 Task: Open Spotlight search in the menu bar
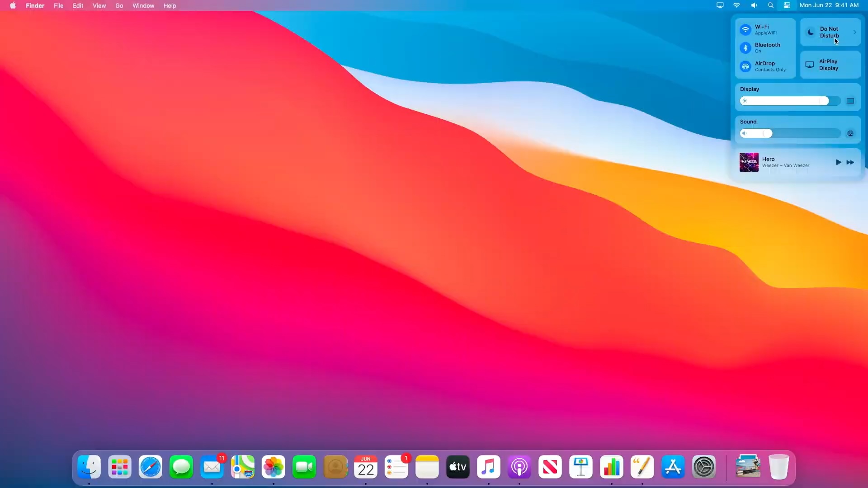coord(770,5)
